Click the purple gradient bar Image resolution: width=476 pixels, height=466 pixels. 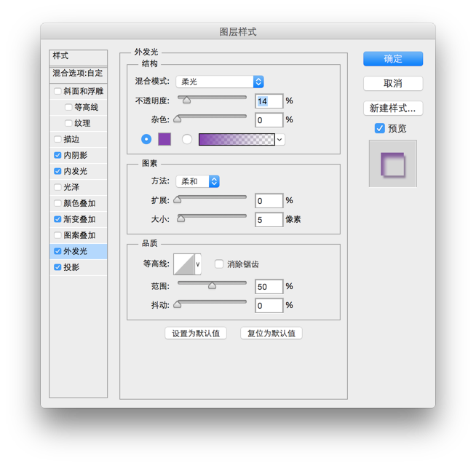pyautogui.click(x=237, y=139)
